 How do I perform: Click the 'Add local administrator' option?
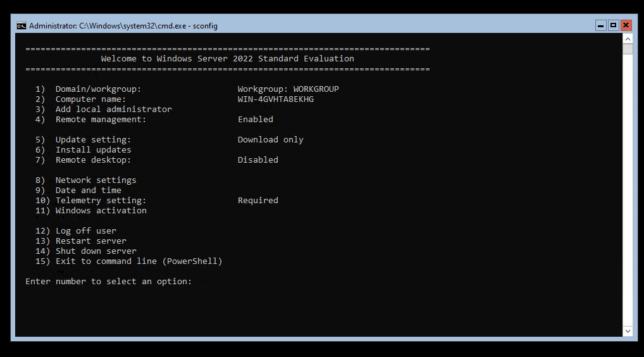[104, 110]
